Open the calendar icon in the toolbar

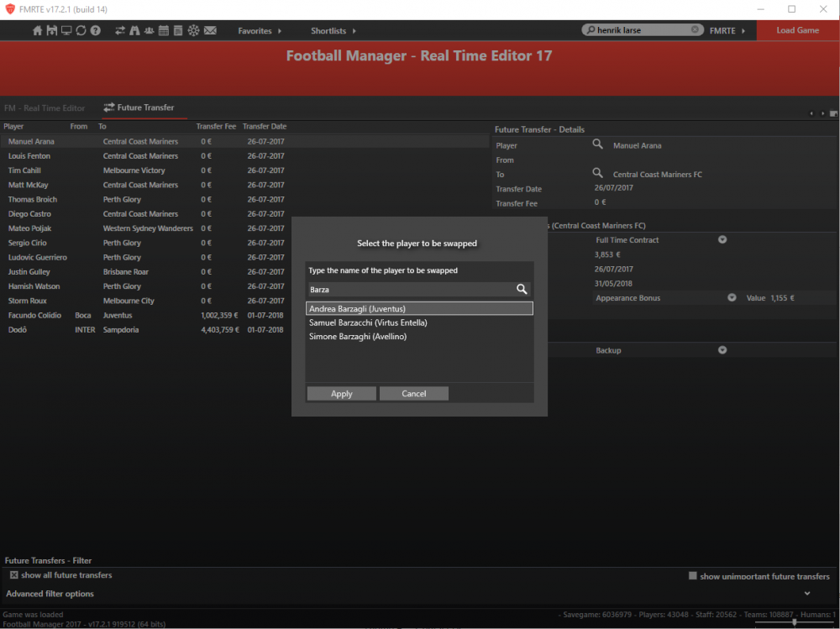point(164,30)
